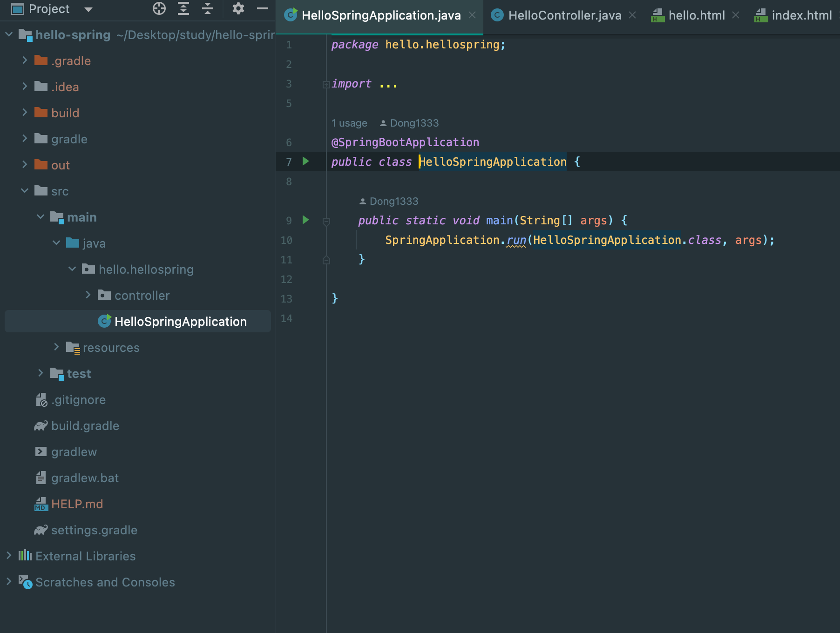Click the 1 usage inlay hint
The image size is (840, 633).
click(x=349, y=123)
